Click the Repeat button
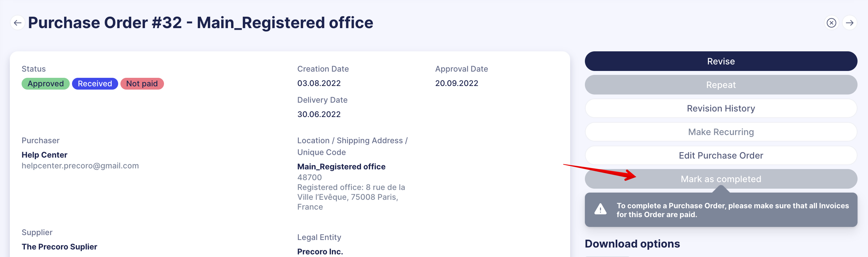Screen dimensions: 868x257 click(x=721, y=85)
